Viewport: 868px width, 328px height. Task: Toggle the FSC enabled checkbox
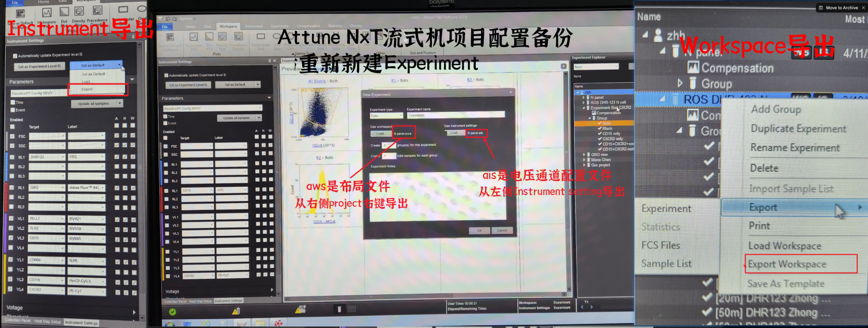point(12,136)
